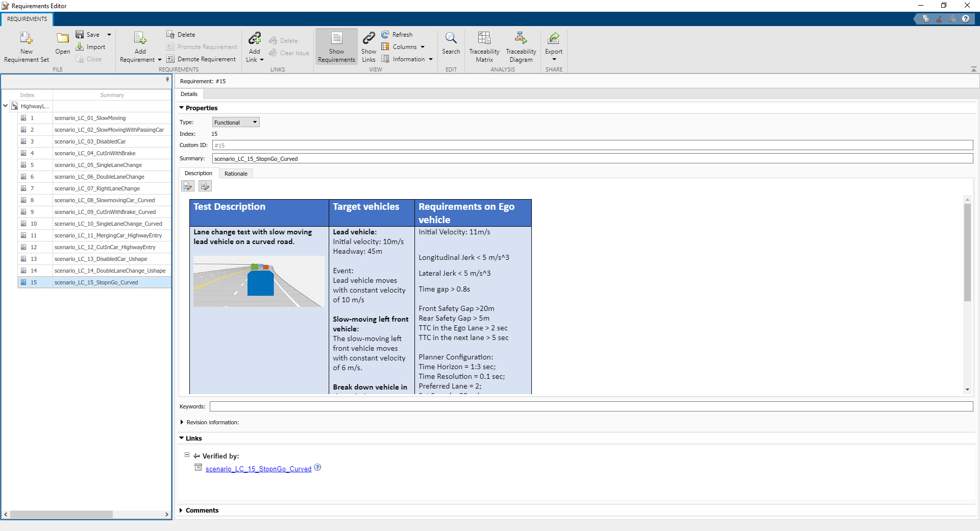Expand the Comments section

pos(182,510)
